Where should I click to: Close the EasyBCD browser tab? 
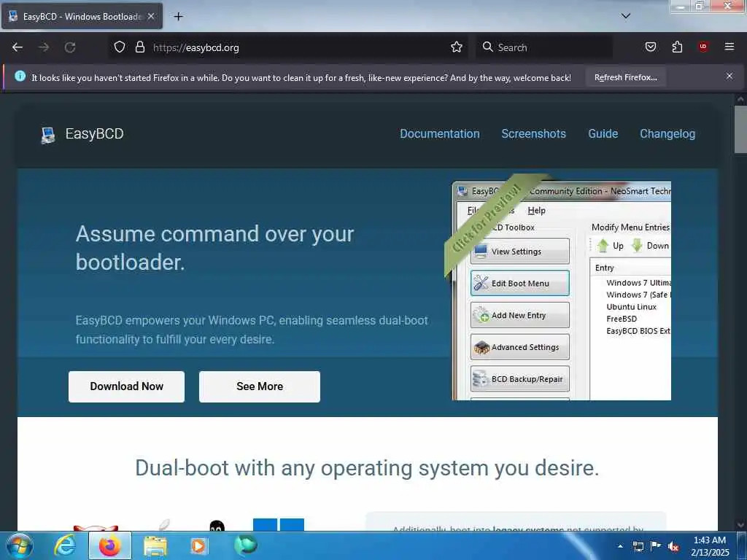click(151, 16)
